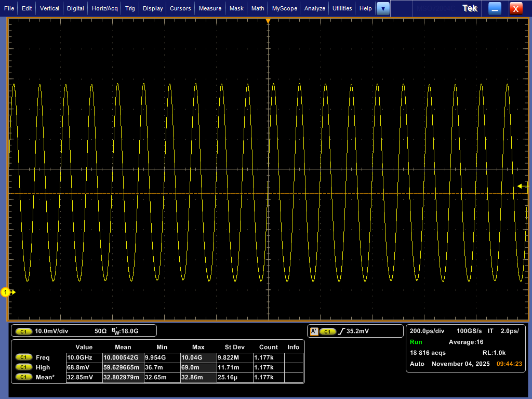Click the C1 badge beside the Mean* measurement
The width and height of the screenshot is (532, 399).
pyautogui.click(x=23, y=377)
